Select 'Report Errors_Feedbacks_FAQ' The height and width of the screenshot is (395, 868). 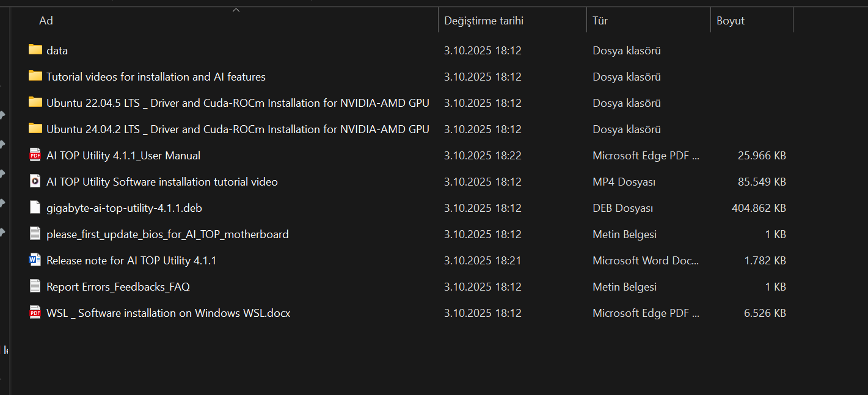118,287
